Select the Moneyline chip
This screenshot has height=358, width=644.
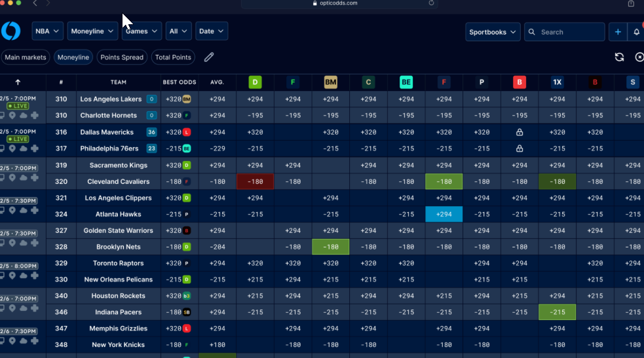tap(73, 58)
